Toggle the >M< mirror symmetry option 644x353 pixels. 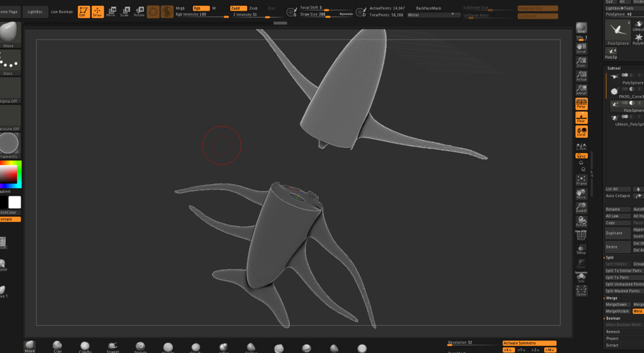[x=550, y=350]
